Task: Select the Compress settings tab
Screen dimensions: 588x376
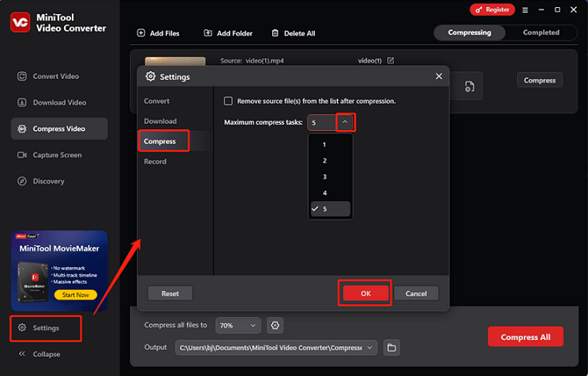Action: coord(159,142)
